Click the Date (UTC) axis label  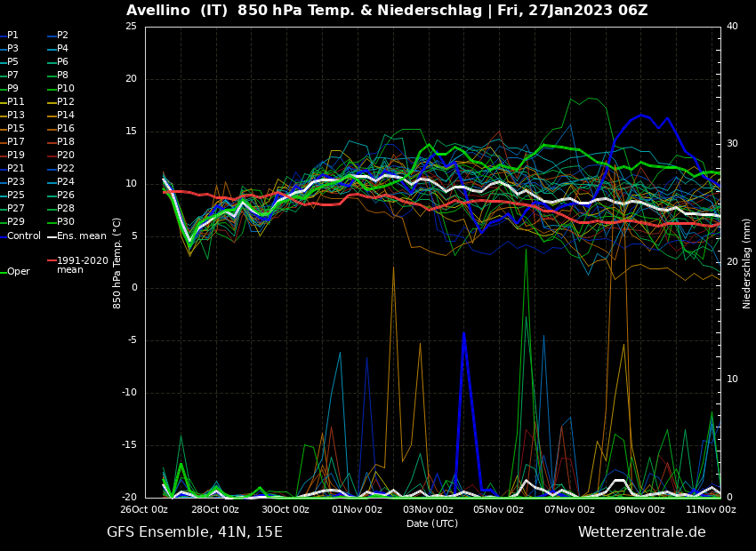(432, 523)
